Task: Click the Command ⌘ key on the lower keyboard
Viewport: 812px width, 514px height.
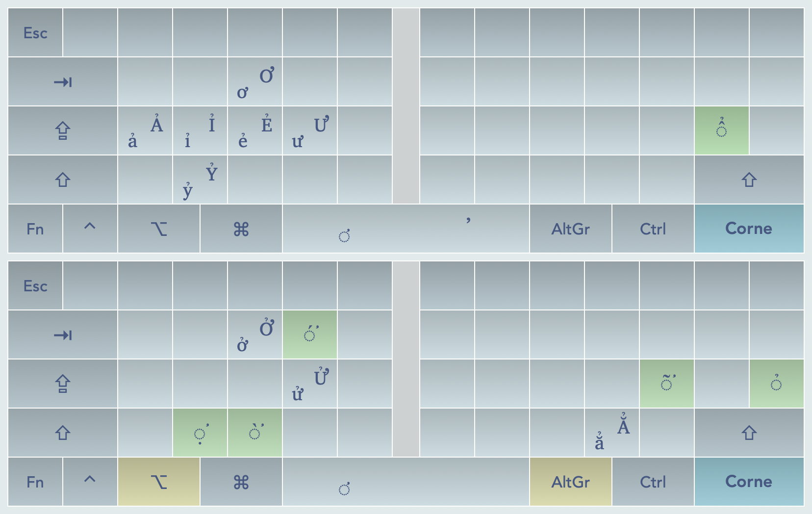Action: (x=241, y=482)
